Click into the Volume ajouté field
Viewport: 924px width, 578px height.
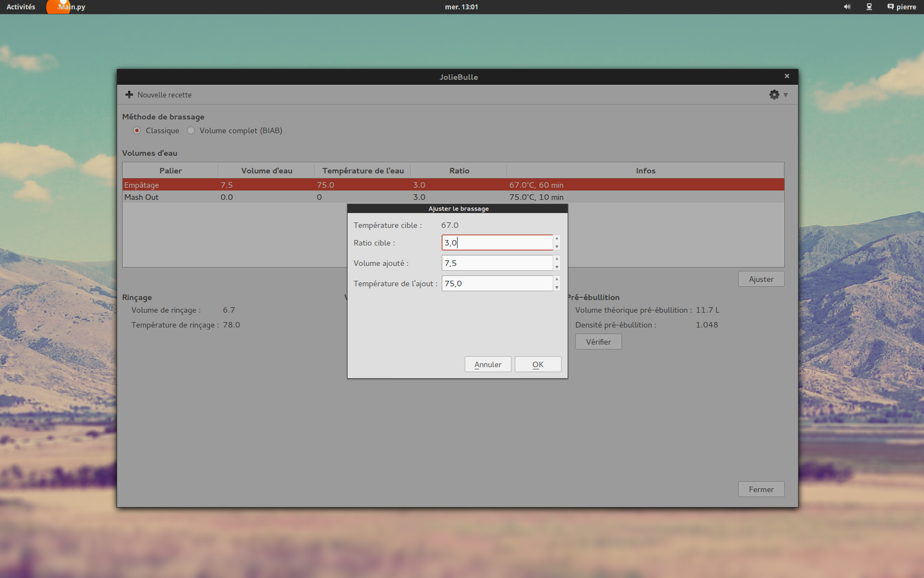pyautogui.click(x=497, y=263)
